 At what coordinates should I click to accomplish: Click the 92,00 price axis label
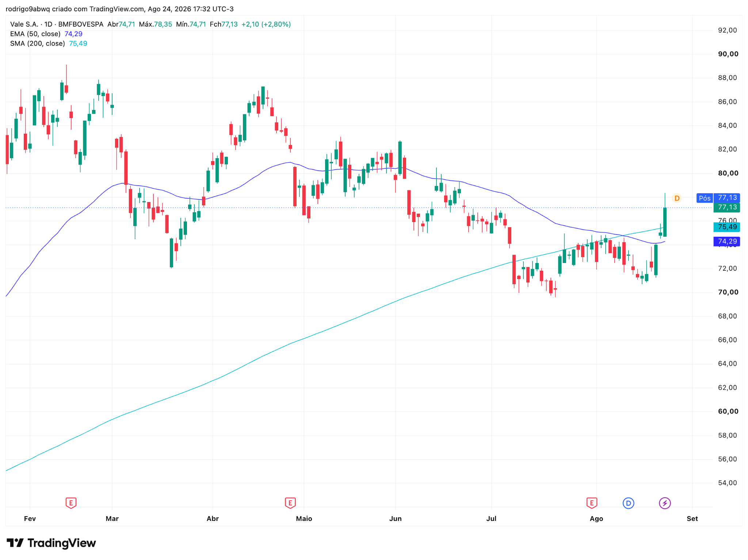728,30
